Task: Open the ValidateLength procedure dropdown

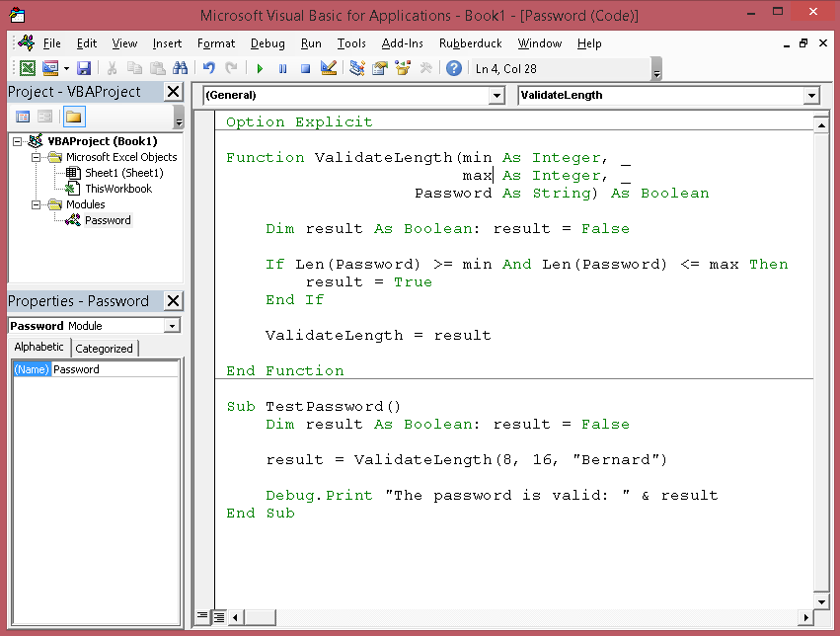Action: click(x=811, y=96)
